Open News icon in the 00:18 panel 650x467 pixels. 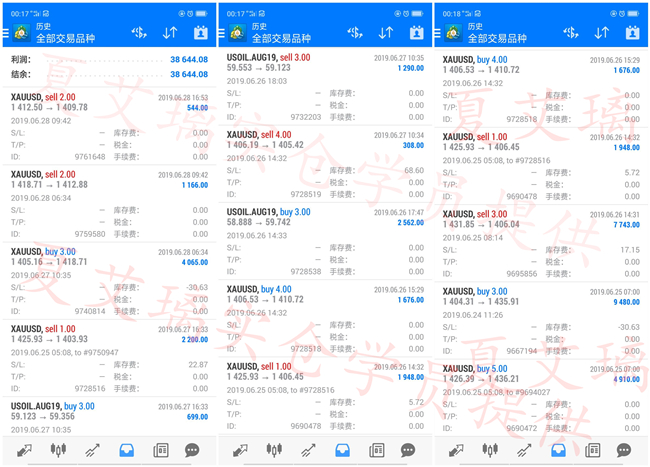(593, 450)
